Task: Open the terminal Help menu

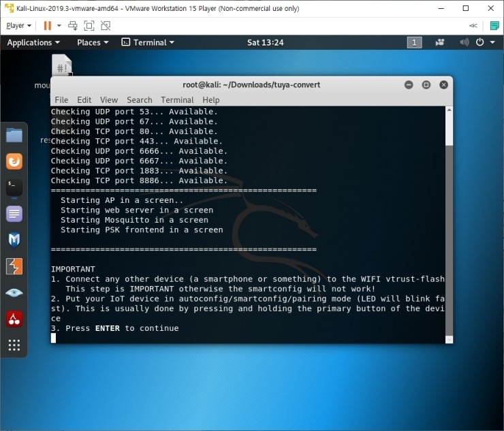Action: (x=211, y=100)
